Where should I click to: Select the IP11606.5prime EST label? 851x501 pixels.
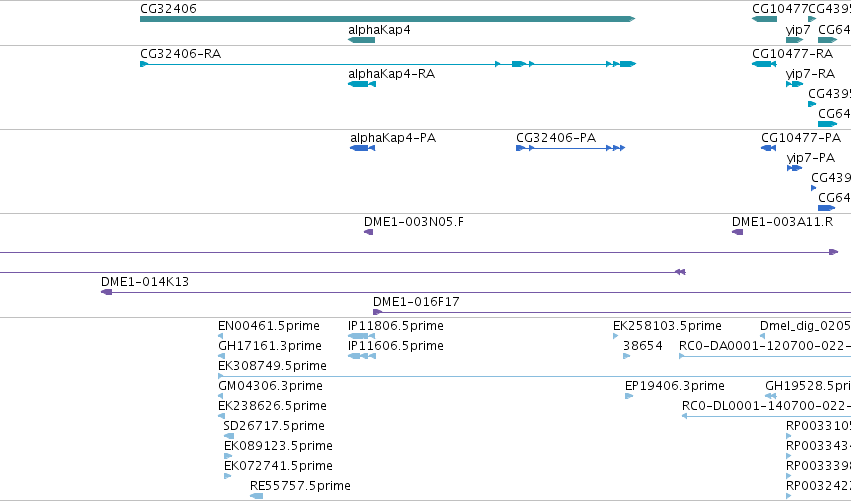[396, 346]
